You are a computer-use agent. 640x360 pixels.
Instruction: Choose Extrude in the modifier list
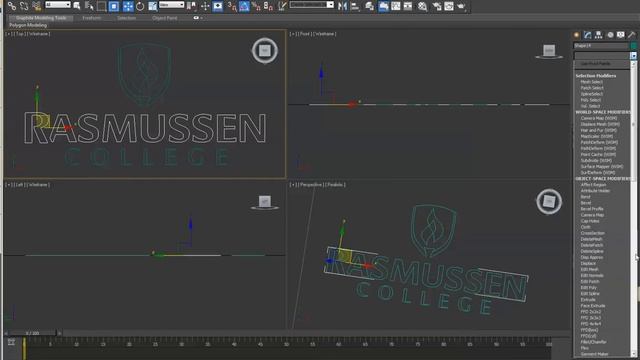pos(588,300)
